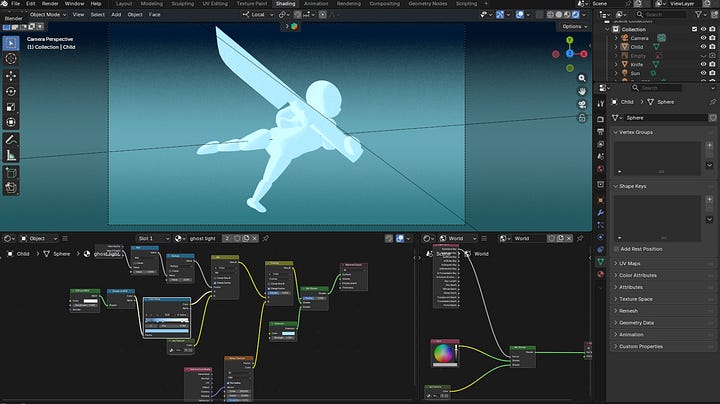The height and width of the screenshot is (404, 720).
Task: Click the color wheel in World node
Action: coord(442,353)
